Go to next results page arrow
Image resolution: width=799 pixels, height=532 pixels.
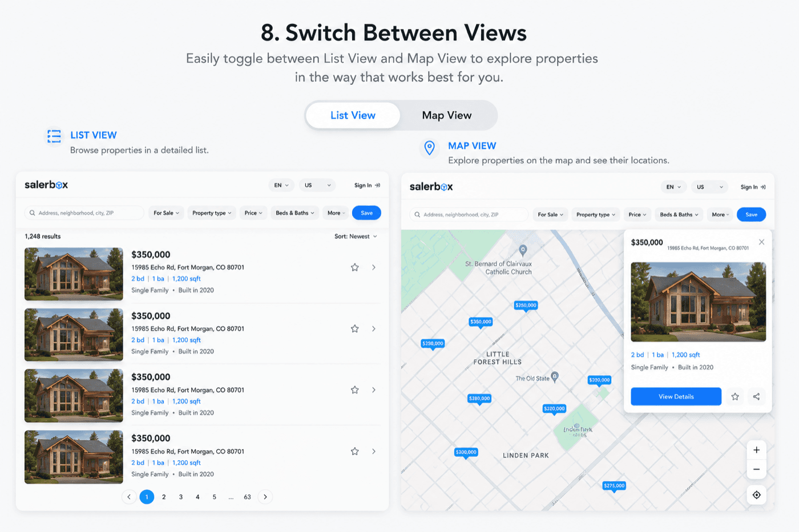pyautogui.click(x=265, y=497)
